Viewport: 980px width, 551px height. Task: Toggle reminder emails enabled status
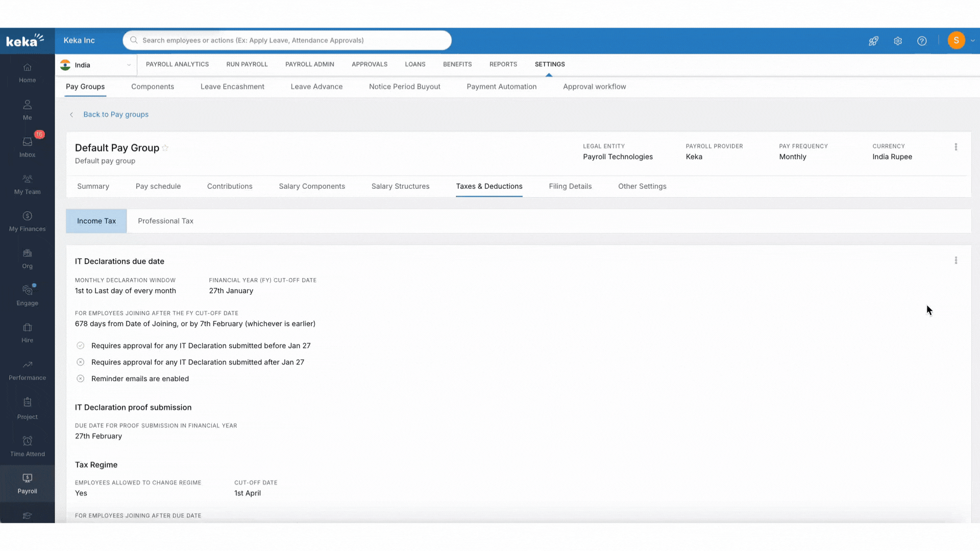point(80,378)
